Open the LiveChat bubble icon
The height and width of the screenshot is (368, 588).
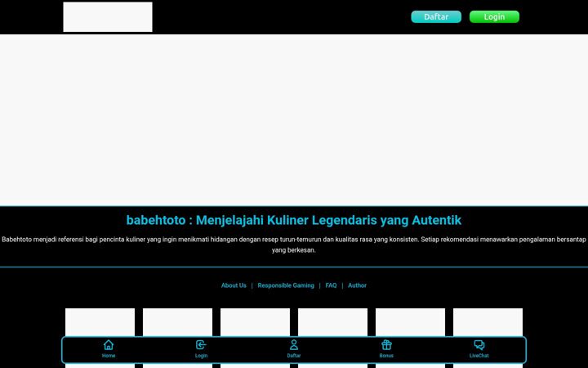point(479,345)
